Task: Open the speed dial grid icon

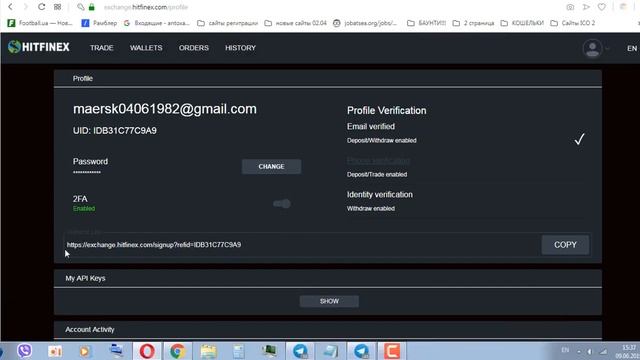Action: pos(58,7)
